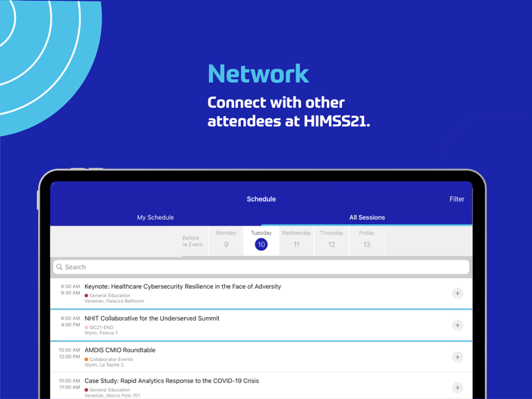Click the Schedule header title
Screen dimensions: 532x399
point(261,199)
